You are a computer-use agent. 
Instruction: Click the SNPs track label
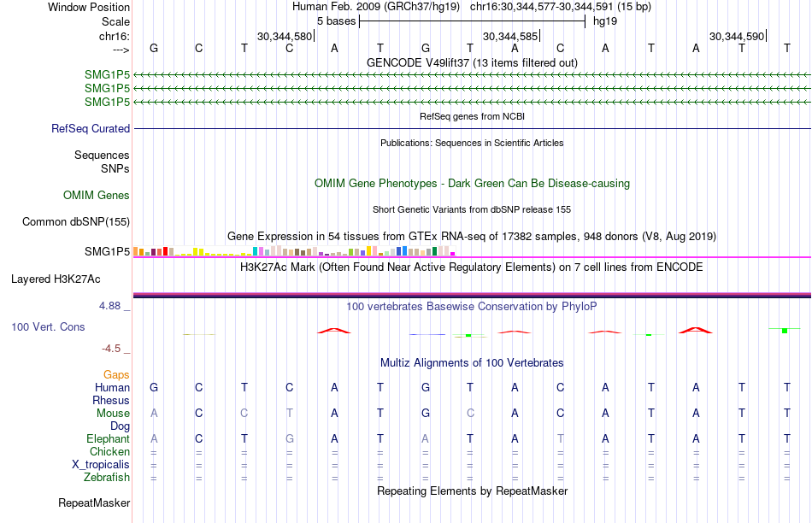tap(115, 168)
